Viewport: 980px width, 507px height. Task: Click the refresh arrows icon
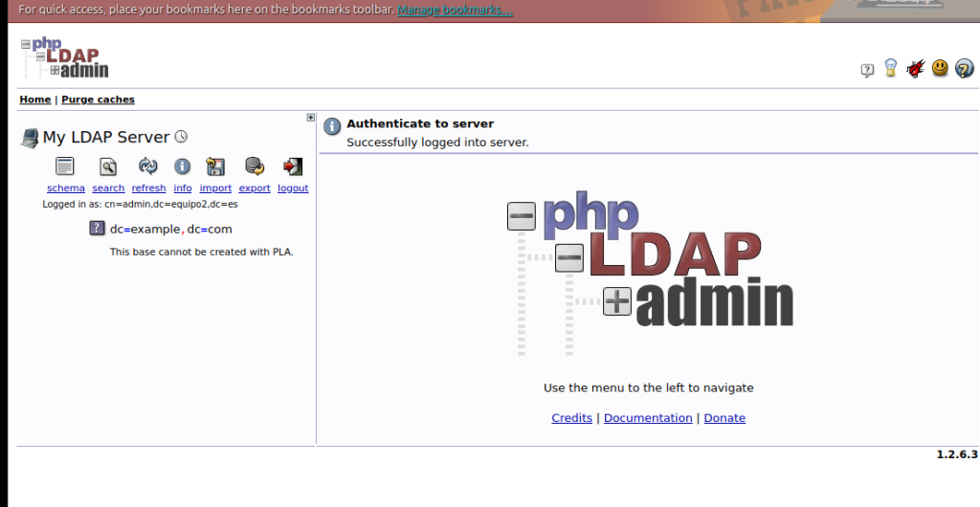tap(148, 166)
